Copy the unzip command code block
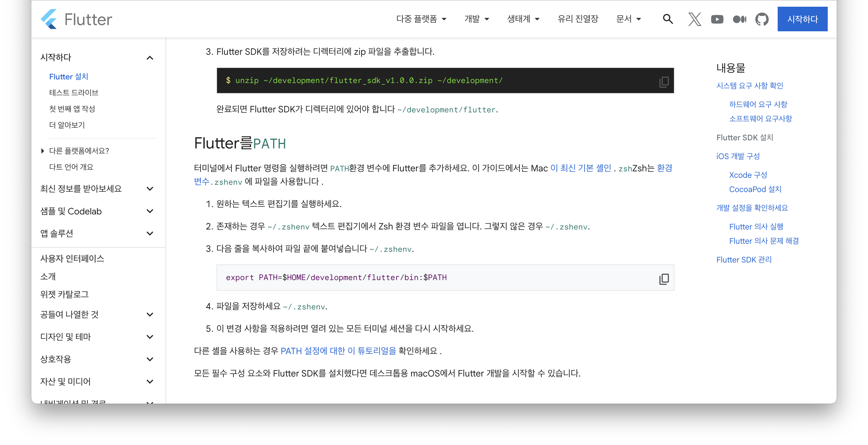 click(x=664, y=82)
